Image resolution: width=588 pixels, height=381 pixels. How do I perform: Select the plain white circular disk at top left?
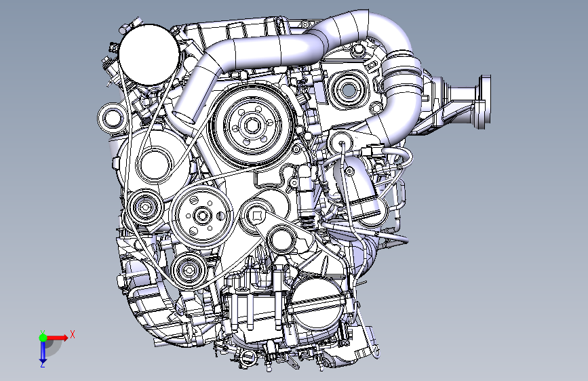pyautogui.click(x=149, y=55)
